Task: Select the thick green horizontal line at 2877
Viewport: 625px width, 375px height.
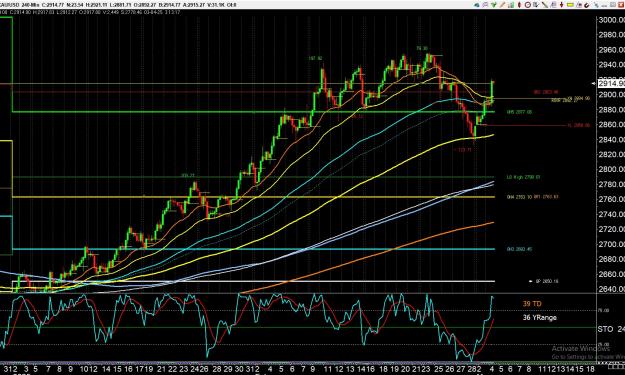Action: click(255, 112)
